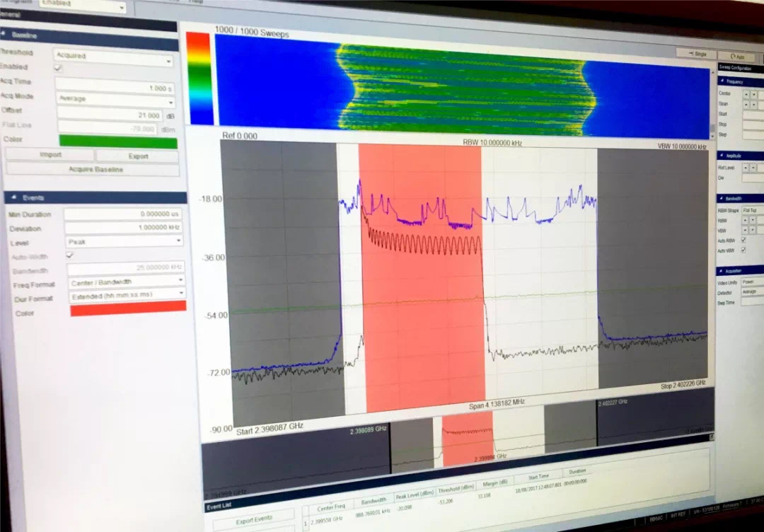The height and width of the screenshot is (532, 764).
Task: Sort event list by Center Freq column
Action: coord(331,507)
